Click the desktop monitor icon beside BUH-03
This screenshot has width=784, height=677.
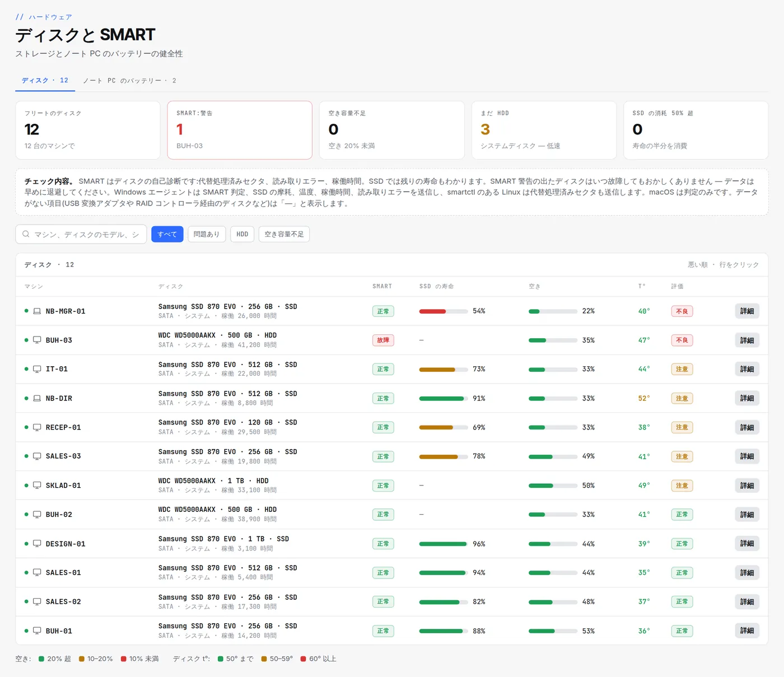coord(37,340)
